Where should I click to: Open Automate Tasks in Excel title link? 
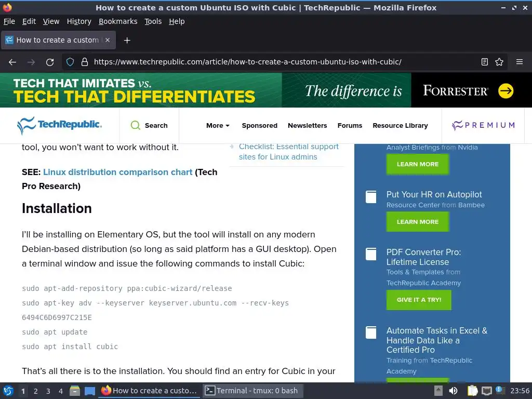point(437,340)
